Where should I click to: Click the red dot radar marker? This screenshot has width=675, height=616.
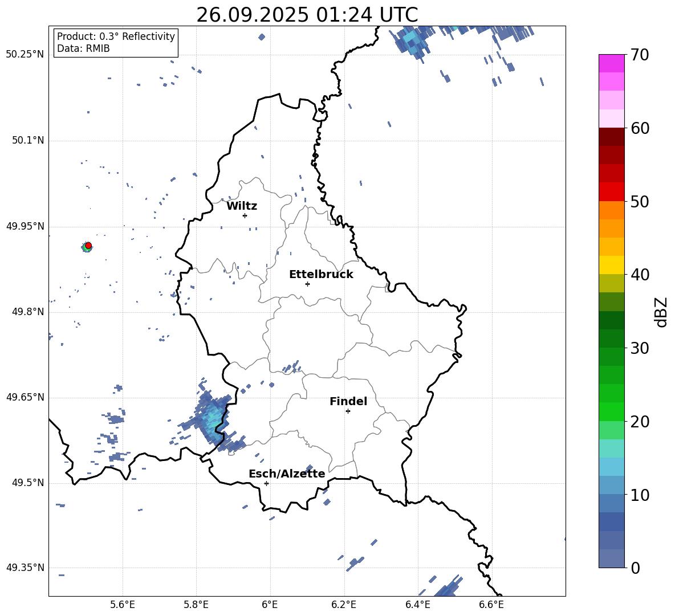pyautogui.click(x=88, y=246)
